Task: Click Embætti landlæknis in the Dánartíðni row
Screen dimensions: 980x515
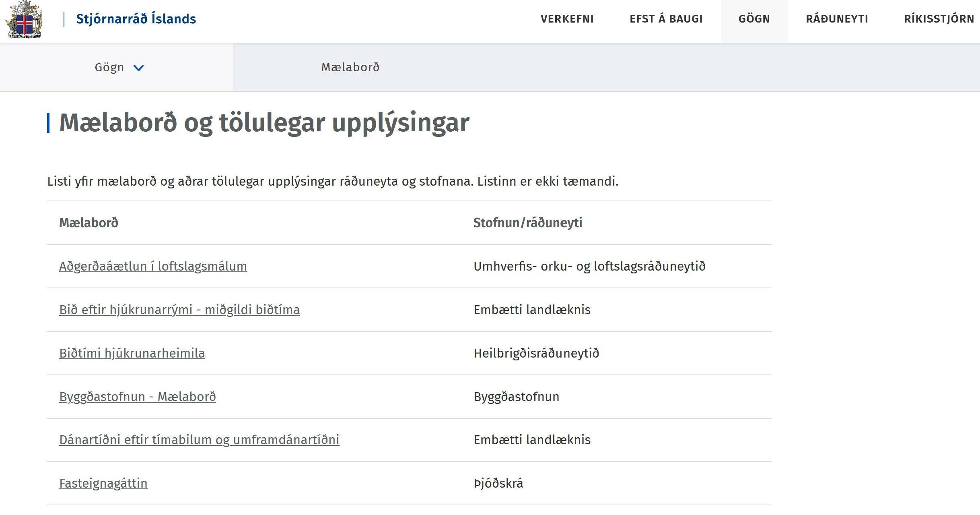Action: 532,440
